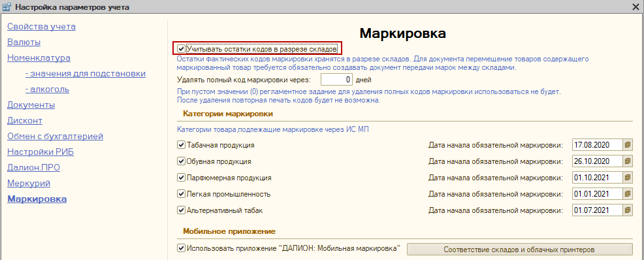Uncheck the Табачная продукция category
This screenshot has width=644, height=260.
point(181,145)
